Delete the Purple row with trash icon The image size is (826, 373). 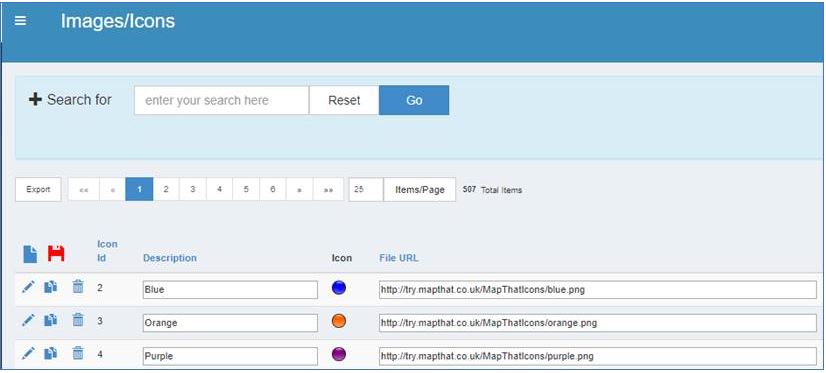78,353
